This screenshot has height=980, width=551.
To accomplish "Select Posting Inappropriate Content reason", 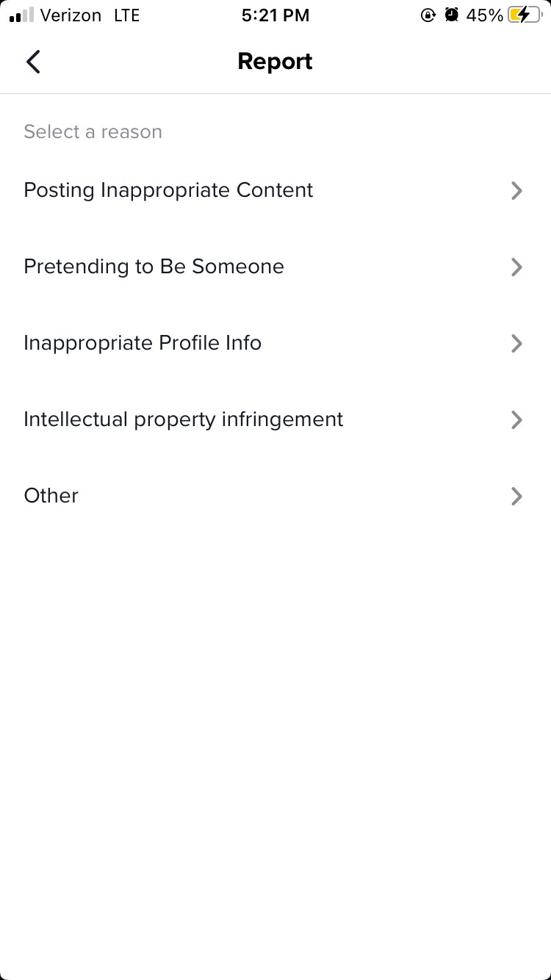I will [x=168, y=190].
